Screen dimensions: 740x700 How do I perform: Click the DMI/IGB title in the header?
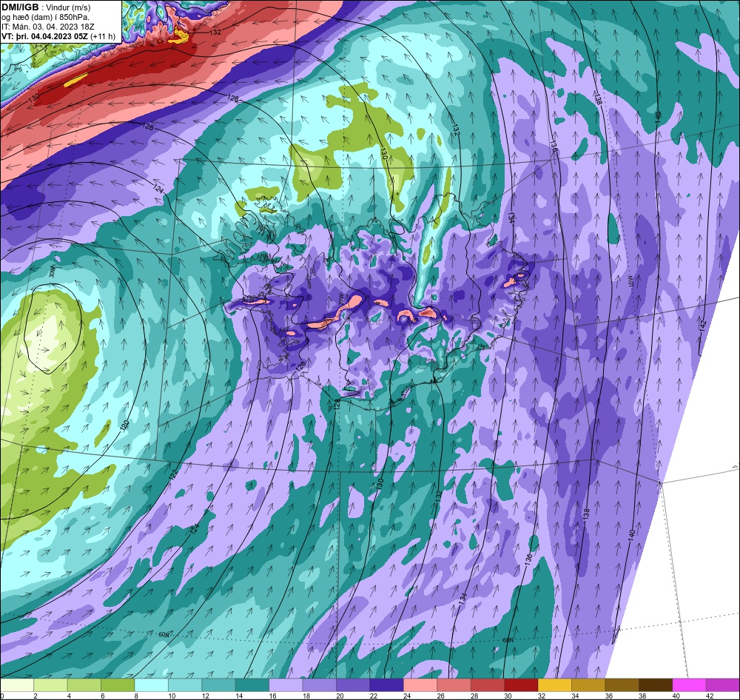(20, 7)
